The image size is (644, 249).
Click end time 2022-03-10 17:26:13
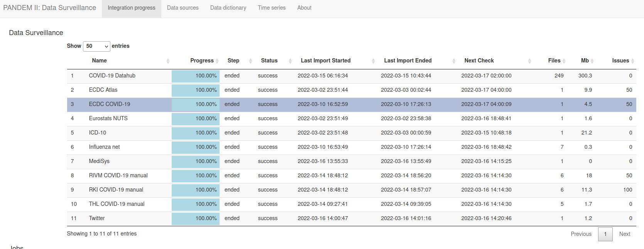click(406, 104)
